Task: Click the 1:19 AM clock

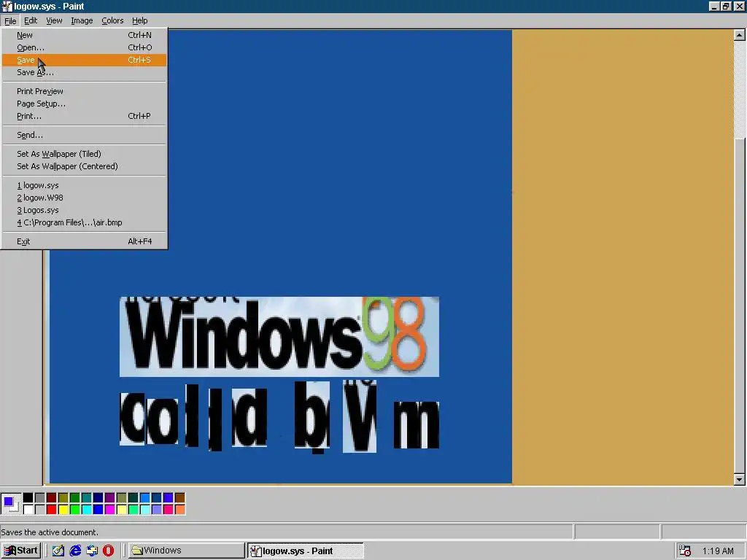Action: (718, 551)
